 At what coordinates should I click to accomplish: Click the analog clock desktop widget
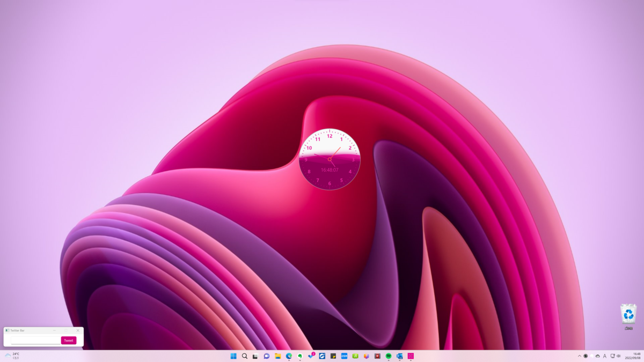(330, 159)
